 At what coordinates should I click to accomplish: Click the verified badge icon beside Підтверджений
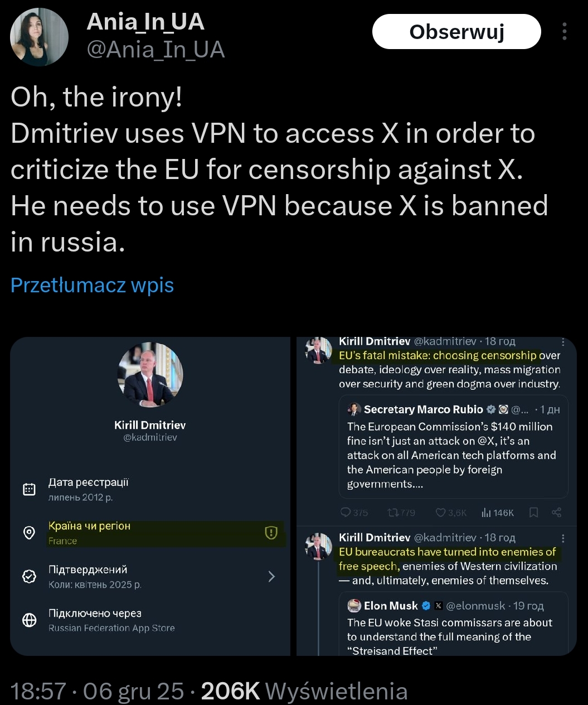29,576
